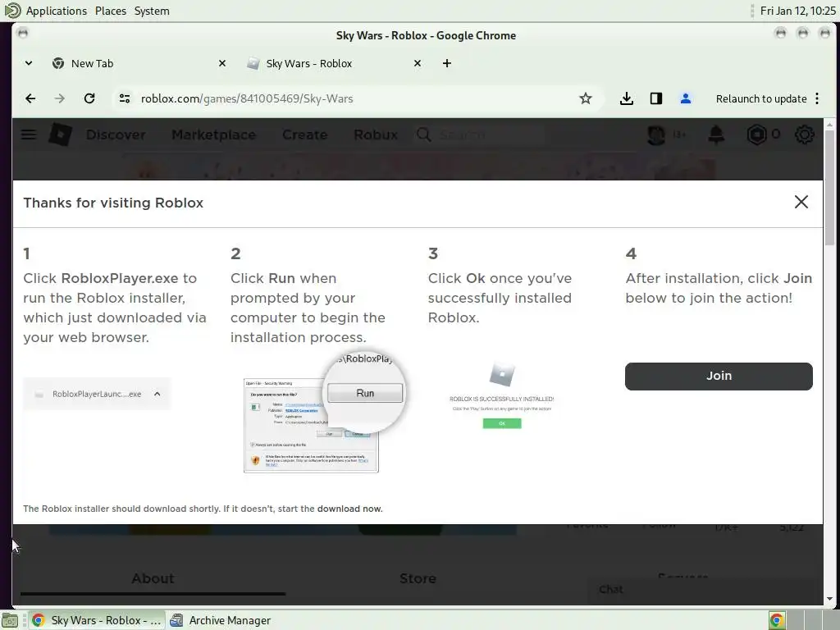Click the RobloxPlayerLauncher.exe download item
Image resolution: width=840 pixels, height=630 pixels.
(97, 394)
